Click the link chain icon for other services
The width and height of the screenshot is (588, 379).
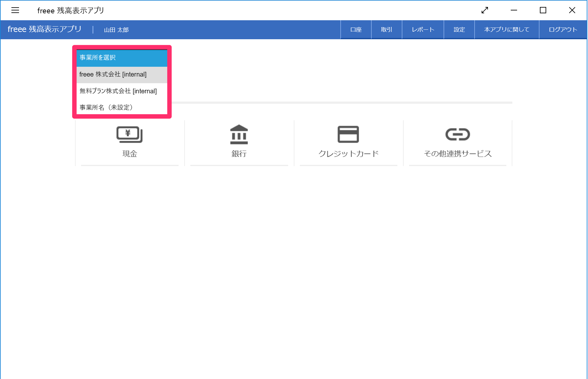(458, 134)
